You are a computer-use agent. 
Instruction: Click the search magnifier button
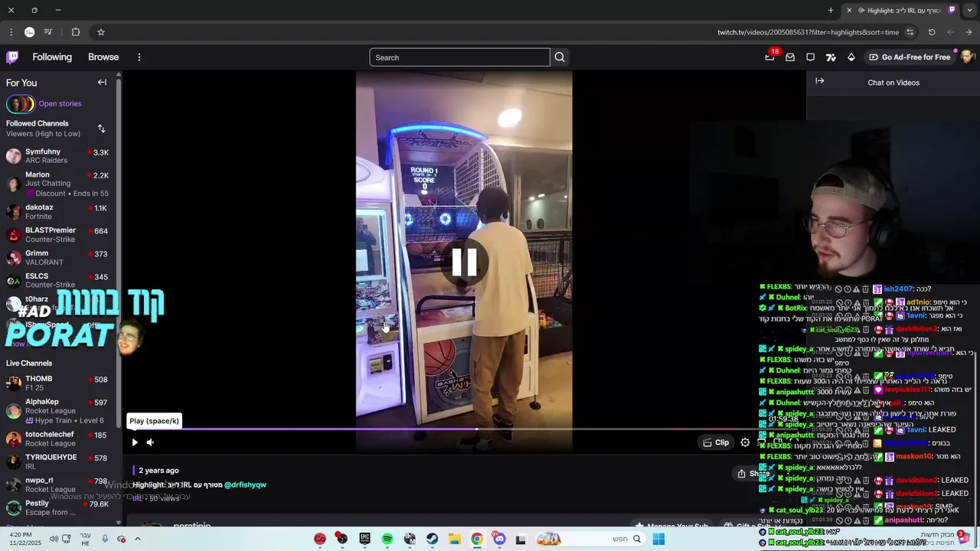click(x=560, y=57)
